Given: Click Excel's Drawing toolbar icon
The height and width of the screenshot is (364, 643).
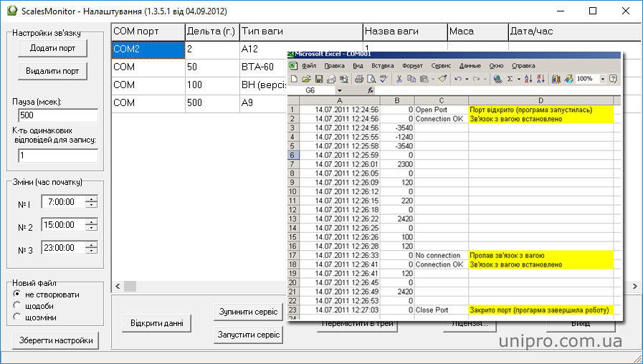Looking at the screenshot, I should point(568,79).
